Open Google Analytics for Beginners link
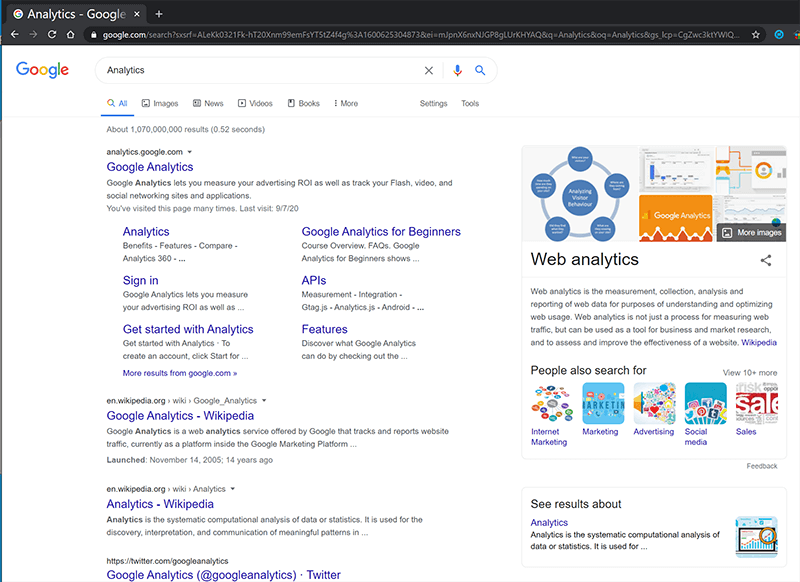 [x=381, y=232]
